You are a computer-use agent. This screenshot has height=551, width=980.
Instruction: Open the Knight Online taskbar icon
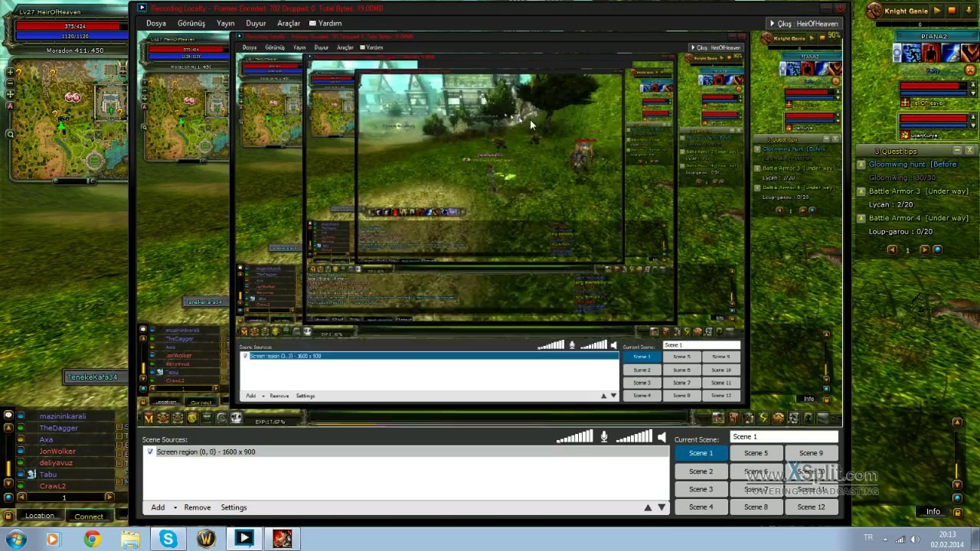click(x=283, y=540)
